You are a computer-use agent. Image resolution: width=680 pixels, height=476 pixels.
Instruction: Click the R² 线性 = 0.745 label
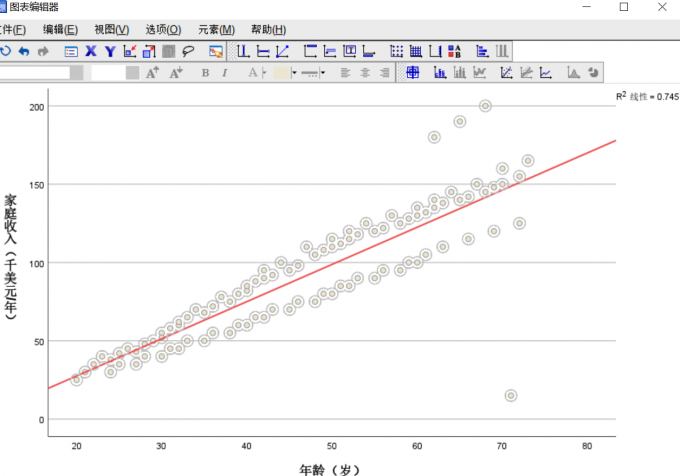click(647, 96)
